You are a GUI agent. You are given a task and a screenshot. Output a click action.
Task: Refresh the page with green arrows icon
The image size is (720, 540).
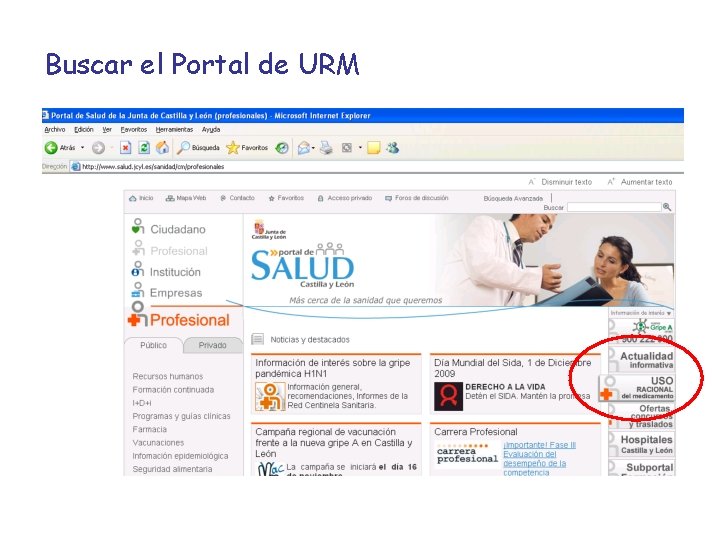point(144,147)
